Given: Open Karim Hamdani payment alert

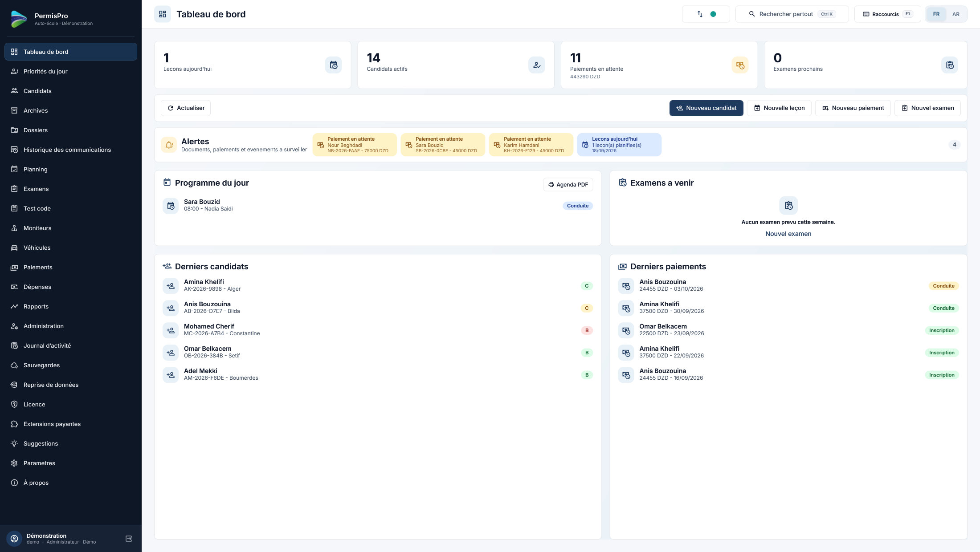Looking at the screenshot, I should click(x=531, y=145).
